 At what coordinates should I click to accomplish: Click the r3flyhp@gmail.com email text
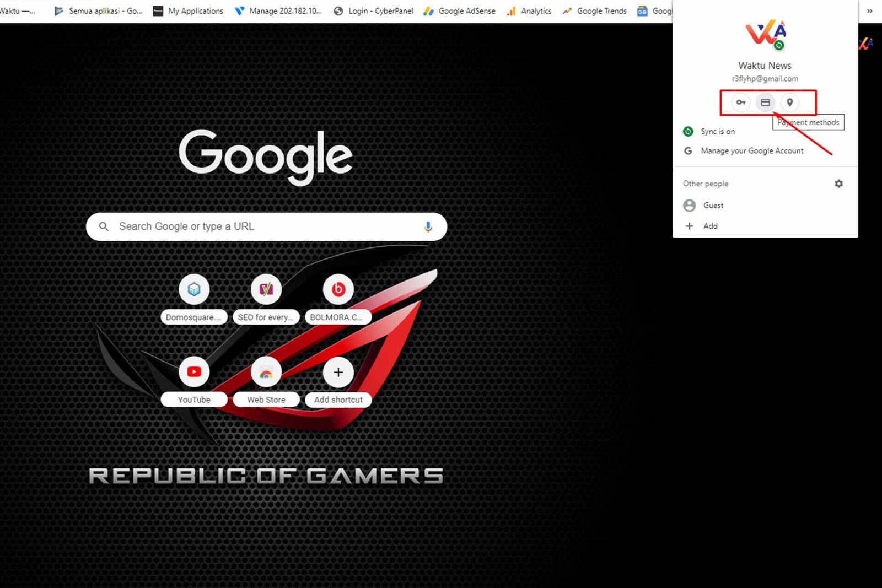[765, 79]
